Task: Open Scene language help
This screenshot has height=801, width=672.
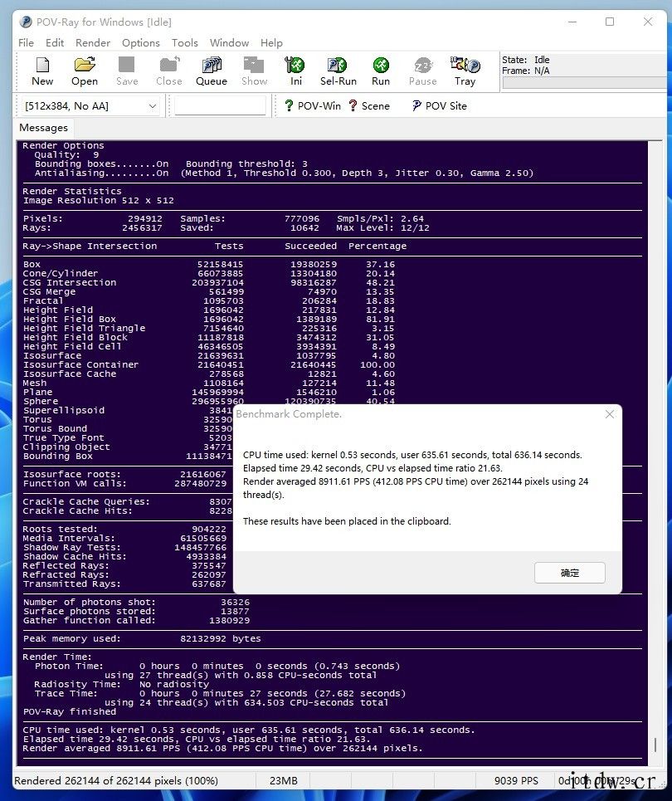Action: pos(369,105)
